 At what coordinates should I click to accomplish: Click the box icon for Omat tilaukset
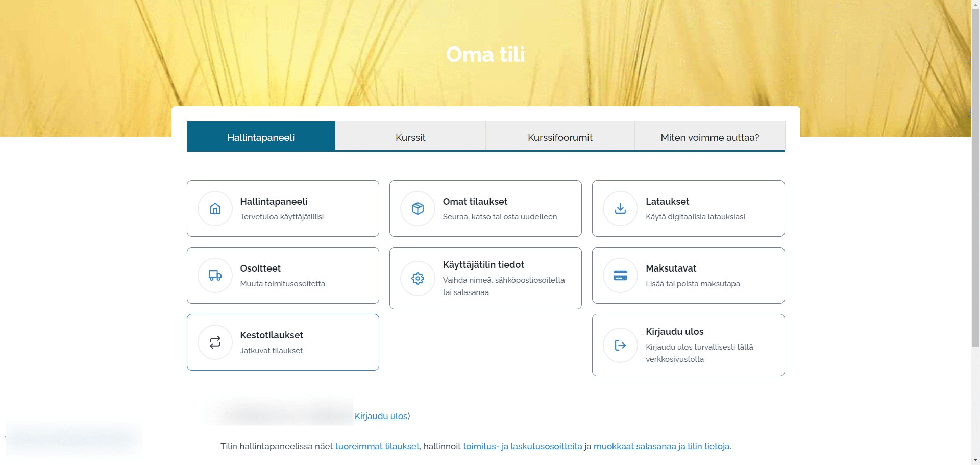pyautogui.click(x=418, y=209)
